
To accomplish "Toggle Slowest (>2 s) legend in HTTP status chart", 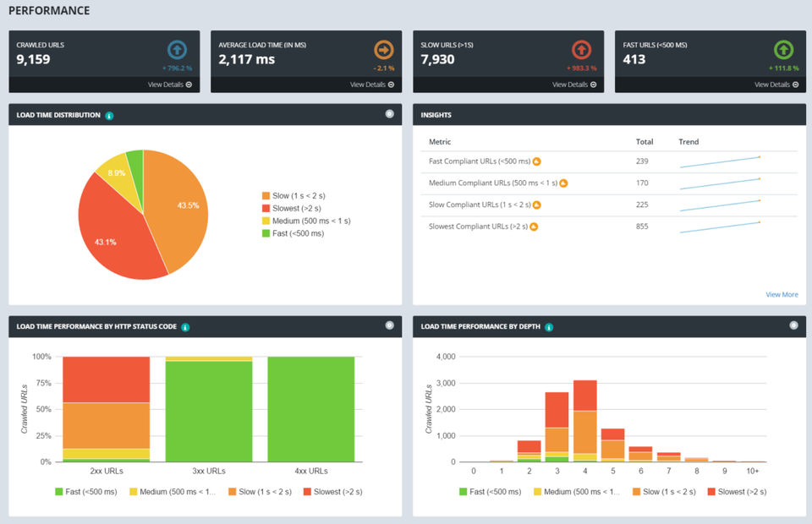I will click(x=333, y=491).
